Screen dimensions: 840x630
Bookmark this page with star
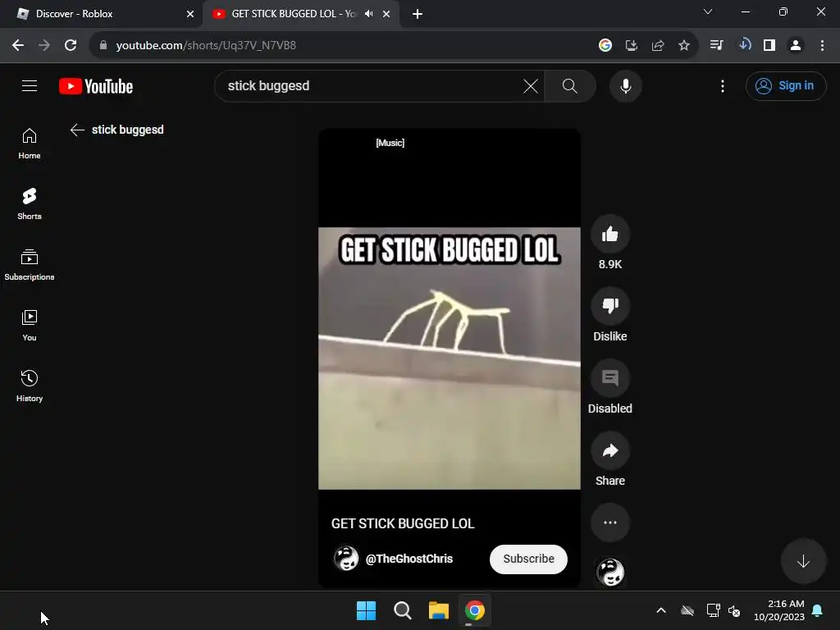(684, 46)
